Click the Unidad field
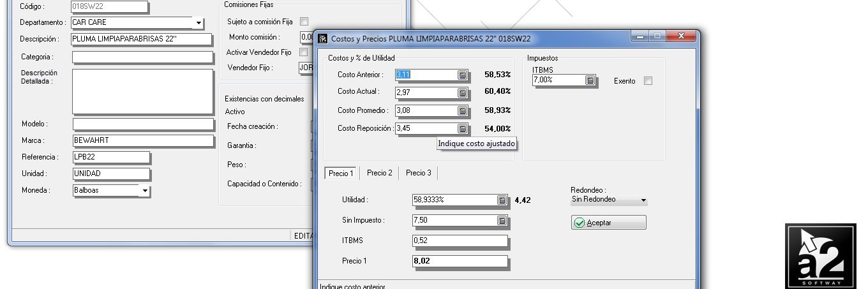This screenshot has height=289, width=868. pos(111,174)
